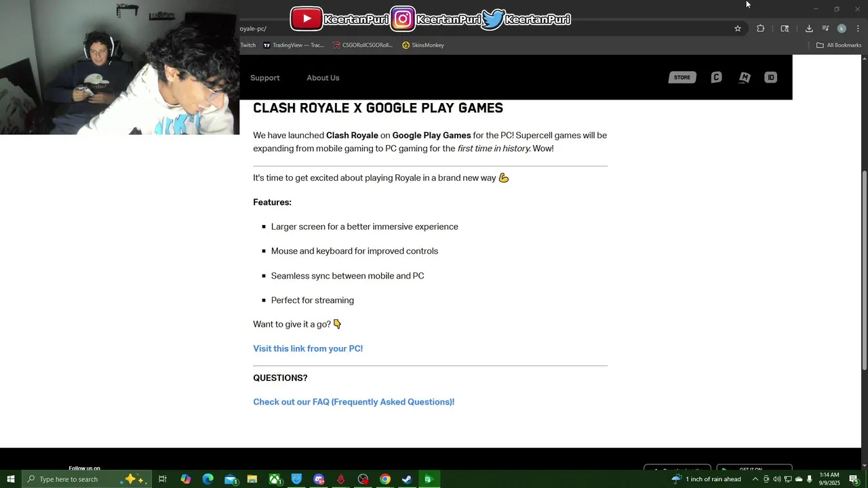Viewport: 868px width, 488px height.
Task: Click the STORE button in site header
Action: point(682,77)
